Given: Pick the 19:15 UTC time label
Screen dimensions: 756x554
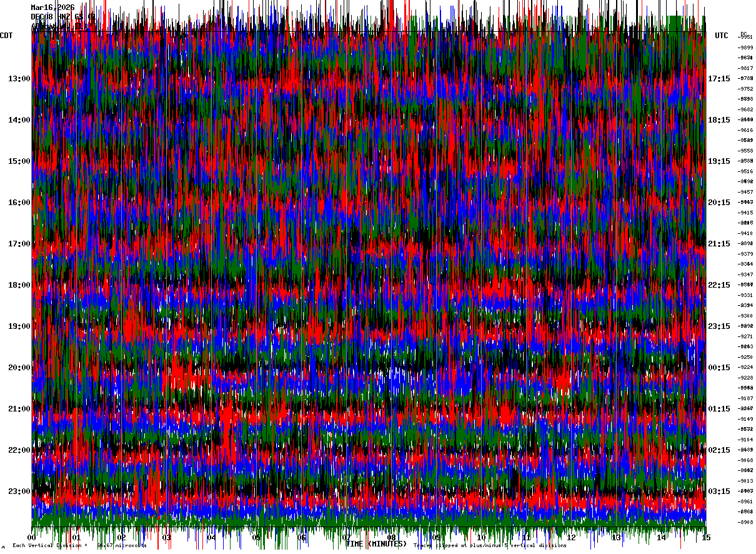Looking at the screenshot, I should click(x=719, y=161).
